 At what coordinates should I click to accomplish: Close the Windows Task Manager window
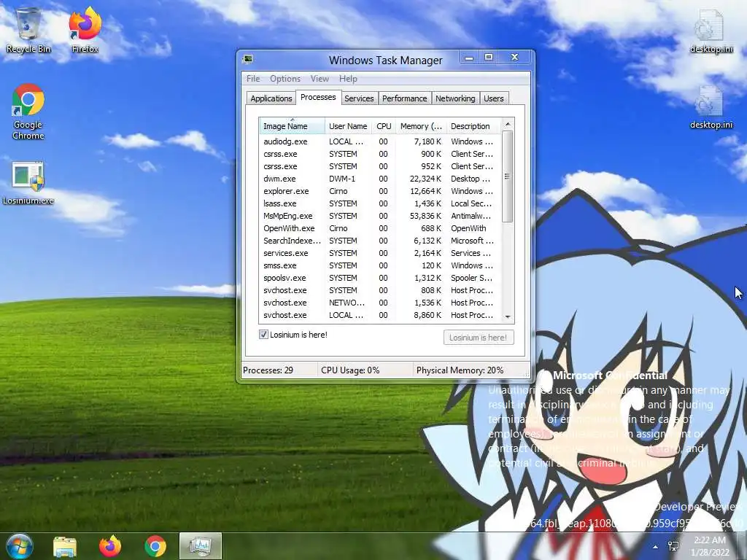(x=514, y=58)
